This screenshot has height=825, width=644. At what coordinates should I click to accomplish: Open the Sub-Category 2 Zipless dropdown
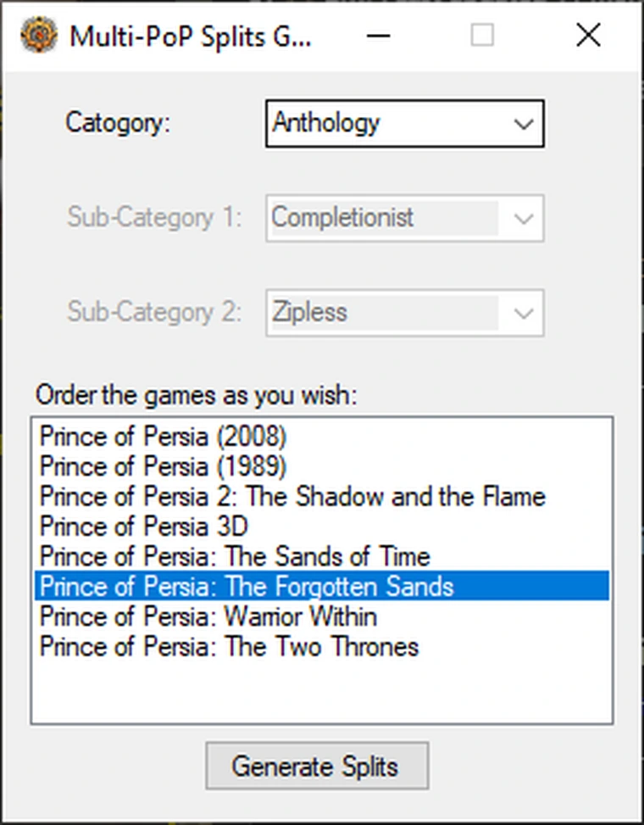404,313
